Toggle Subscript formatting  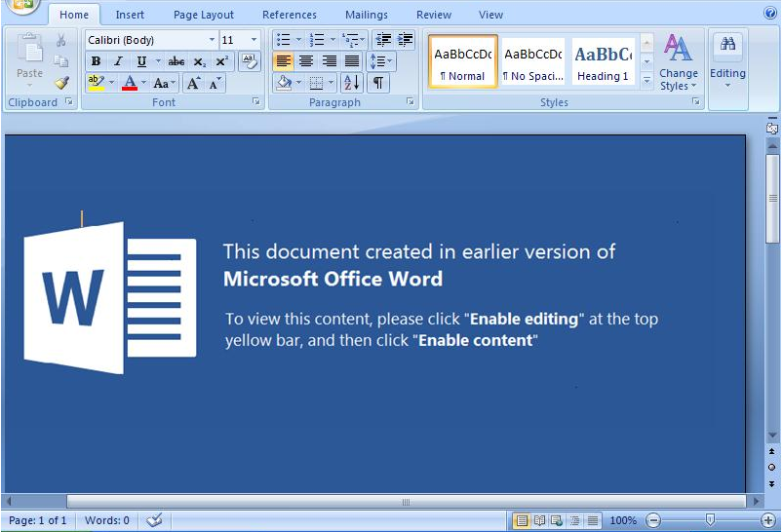point(199,61)
